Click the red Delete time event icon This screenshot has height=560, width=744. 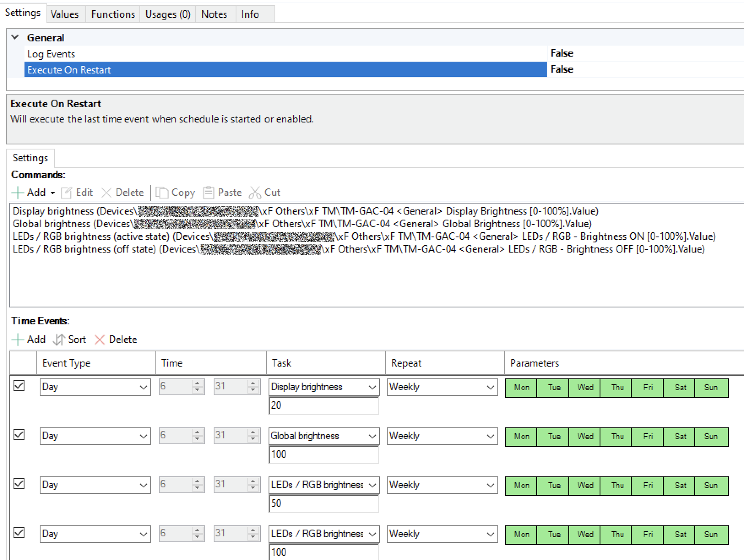pos(100,340)
